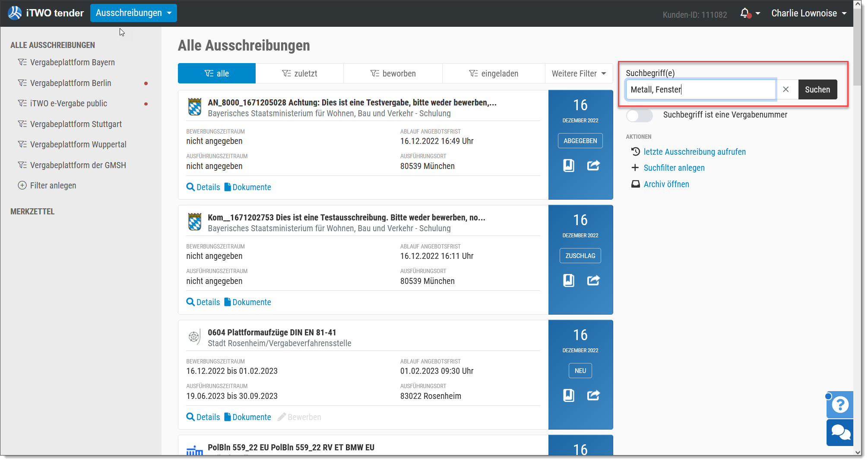
Task: Click the ZUSCHLAG status badge
Action: point(580,256)
